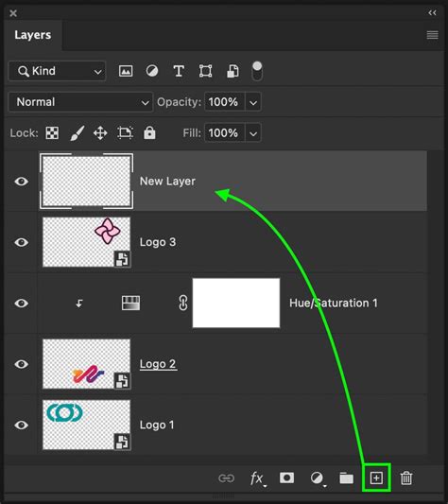This screenshot has height=504, width=448.
Task: Prevent auto-nesting in artboards lock icon
Action: pos(125,132)
